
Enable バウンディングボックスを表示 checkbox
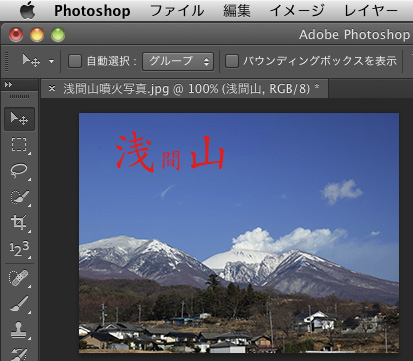[x=232, y=61]
